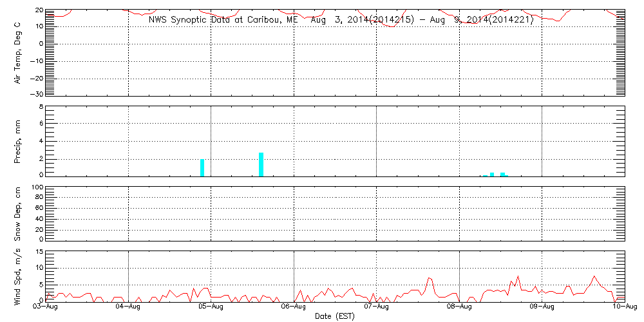
Task: Click the 06-Aug date tick label
Action: tap(294, 307)
